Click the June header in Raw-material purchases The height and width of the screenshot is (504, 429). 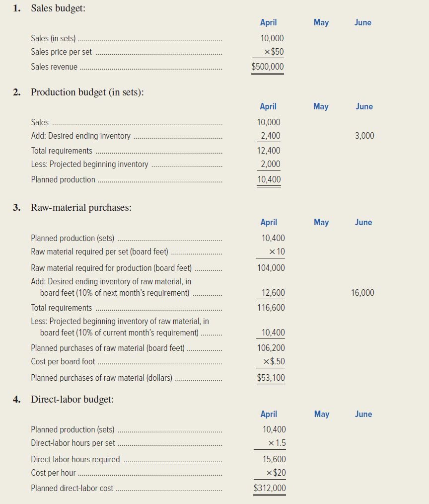363,222
